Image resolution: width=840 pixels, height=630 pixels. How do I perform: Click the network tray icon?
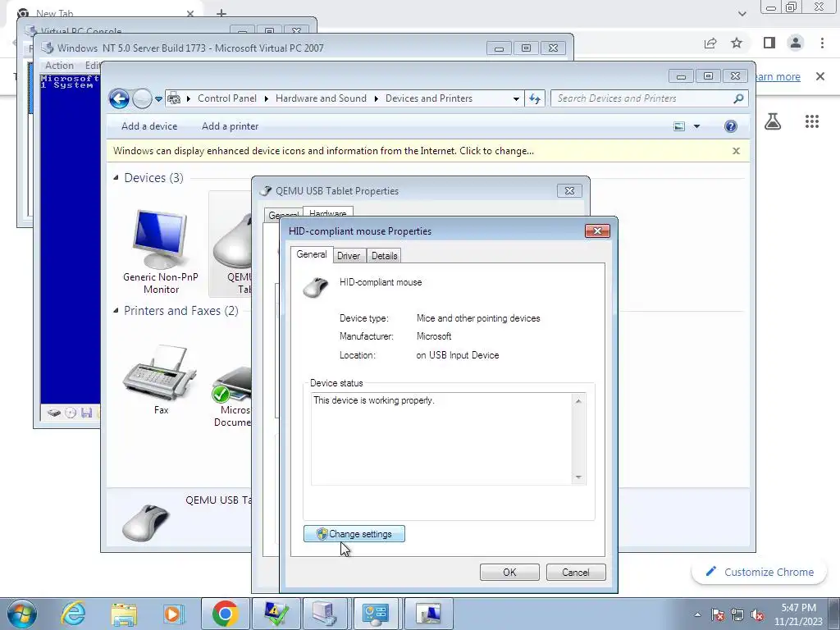[x=737, y=614]
